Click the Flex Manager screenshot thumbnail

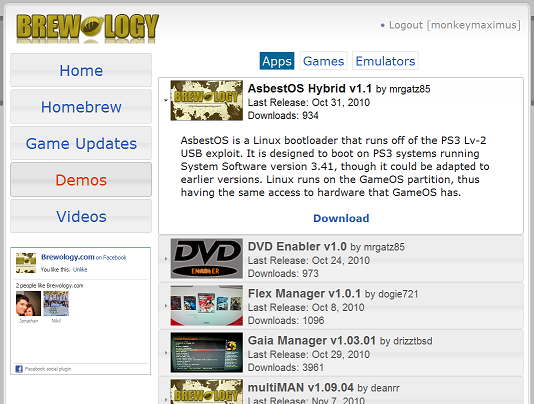207,306
